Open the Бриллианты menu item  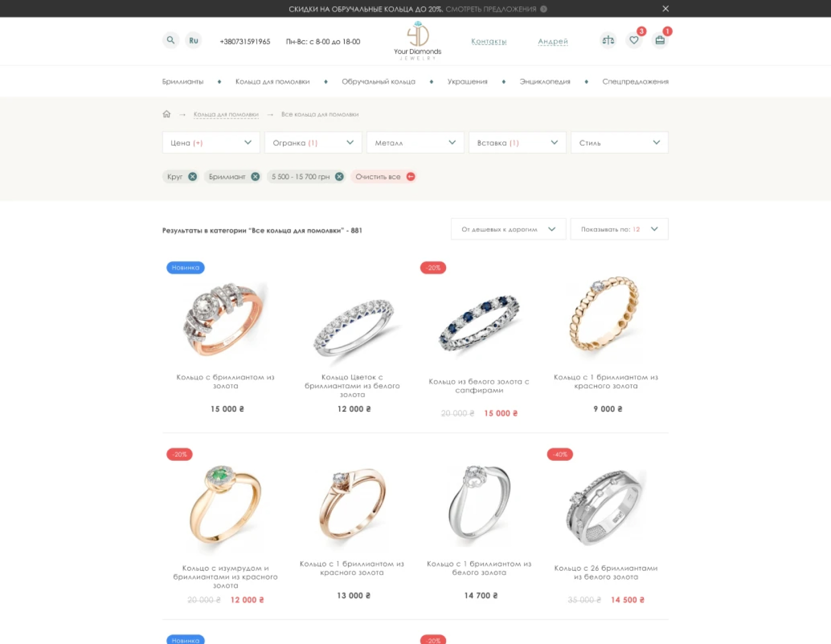tap(183, 82)
